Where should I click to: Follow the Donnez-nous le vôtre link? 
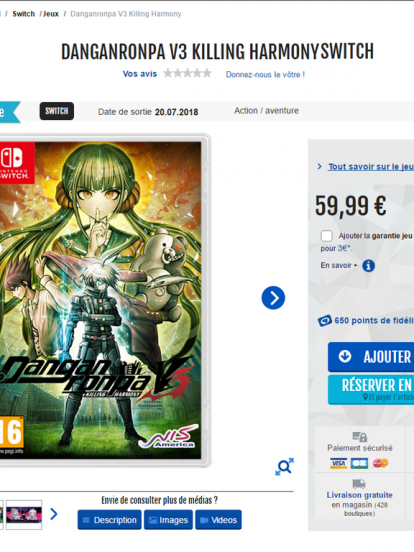tap(265, 75)
